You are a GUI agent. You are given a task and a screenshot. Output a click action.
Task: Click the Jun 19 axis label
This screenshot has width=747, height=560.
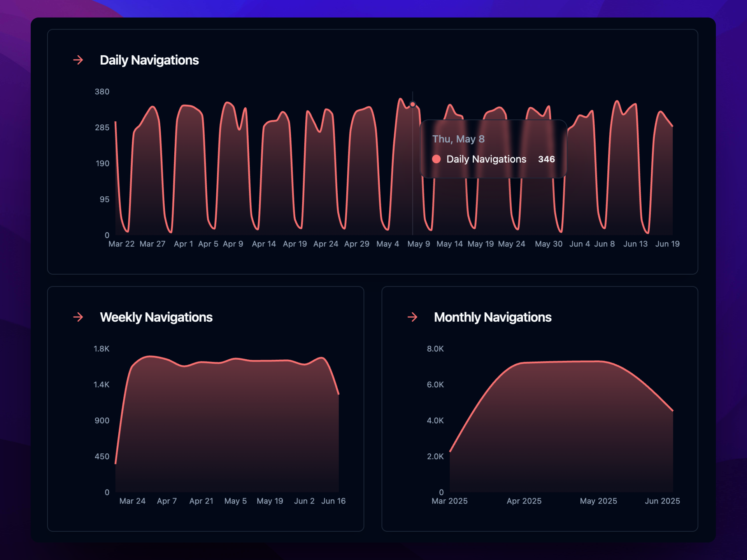667,244
